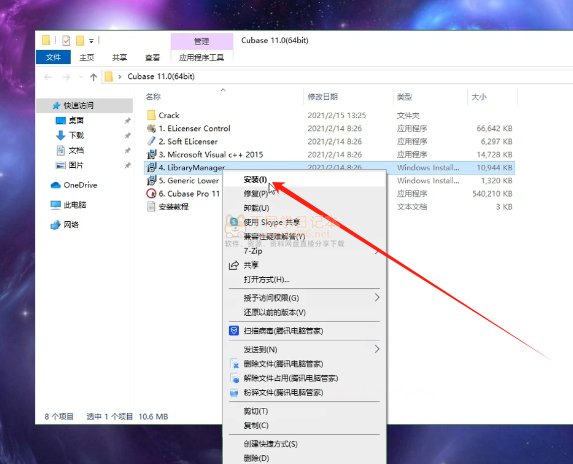Click the 2021/2/15 13:25 date cell
This screenshot has width=573, height=464.
pos(337,115)
